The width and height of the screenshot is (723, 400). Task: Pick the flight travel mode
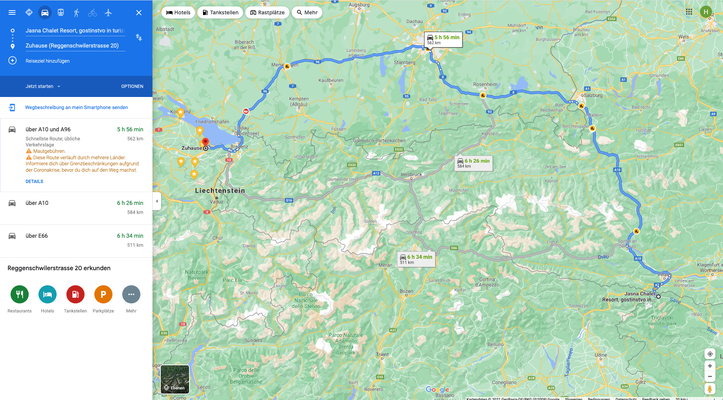coord(108,12)
